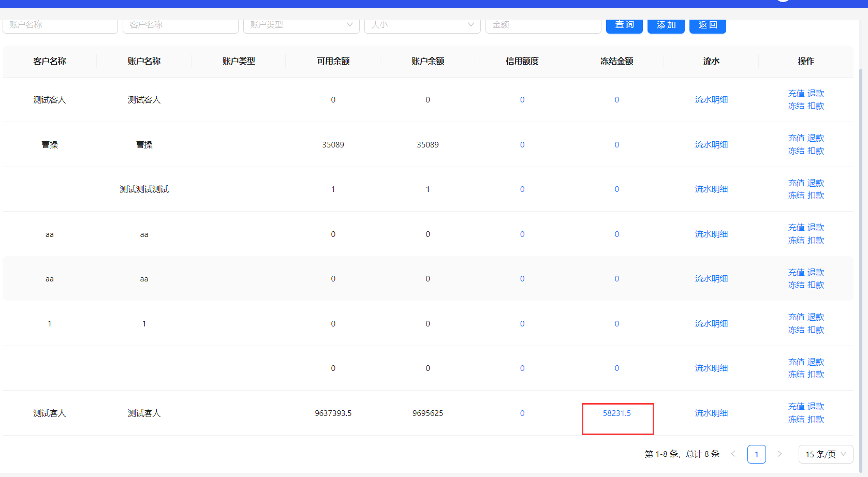Click the 9695625 account balance cell

[428, 413]
